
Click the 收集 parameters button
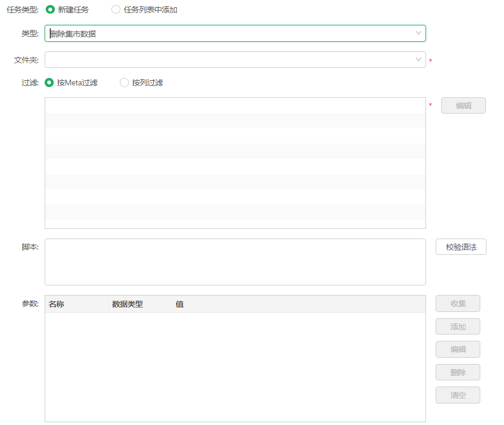coord(458,303)
